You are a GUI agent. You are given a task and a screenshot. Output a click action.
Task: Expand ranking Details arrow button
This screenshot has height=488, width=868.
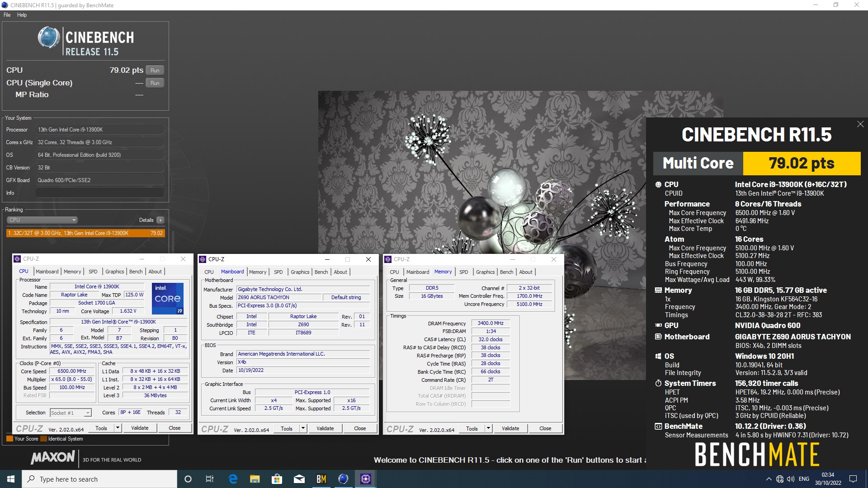(160, 220)
